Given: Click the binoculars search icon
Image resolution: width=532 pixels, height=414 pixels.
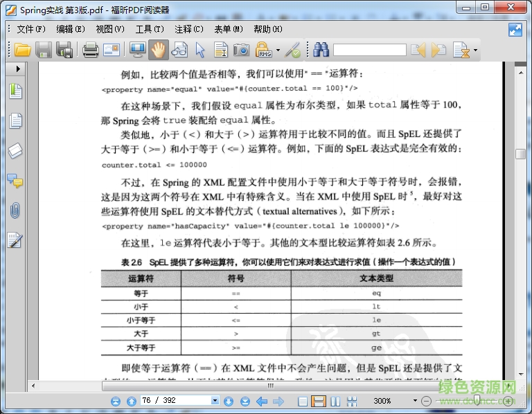Looking at the screenshot, I should (321, 50).
